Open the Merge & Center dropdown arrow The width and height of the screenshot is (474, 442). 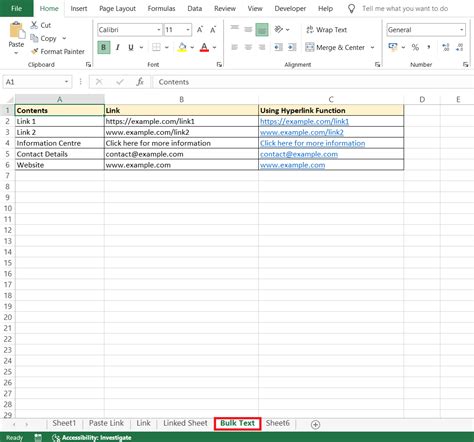point(372,48)
